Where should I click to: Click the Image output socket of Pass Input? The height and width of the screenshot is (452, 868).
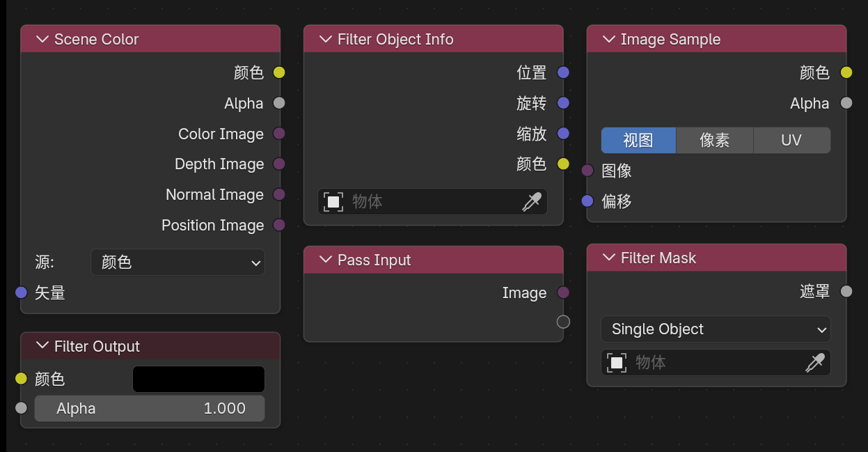point(563,293)
